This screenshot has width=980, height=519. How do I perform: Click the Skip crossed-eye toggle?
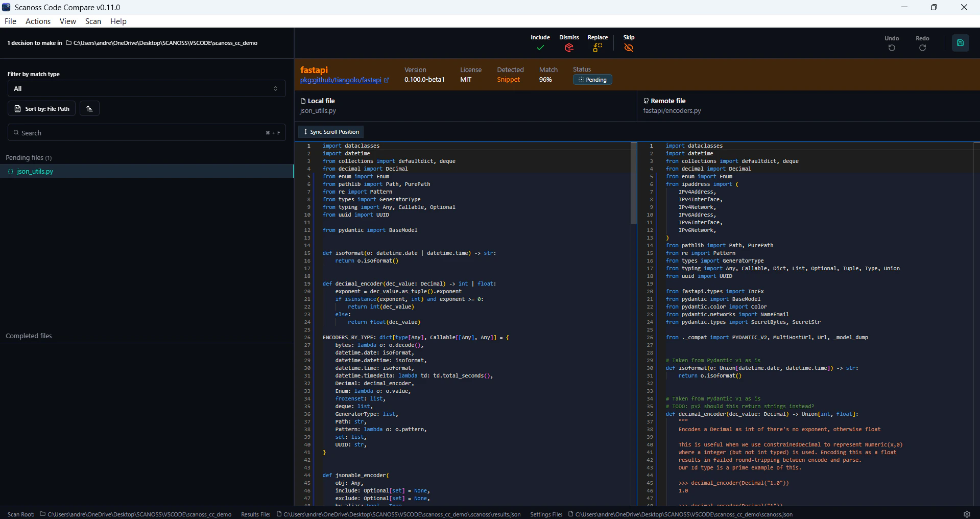pyautogui.click(x=629, y=48)
